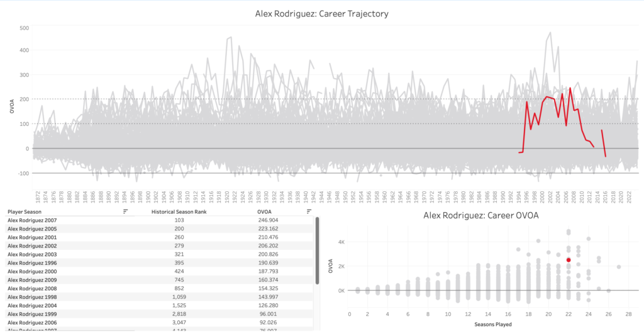
Task: Click the rank value 3,047
Action: [x=179, y=322]
